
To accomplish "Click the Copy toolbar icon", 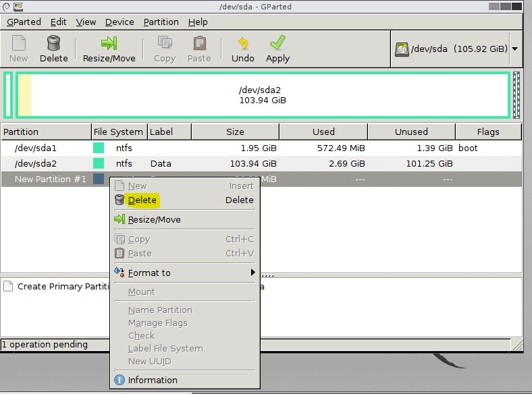I will click(165, 43).
